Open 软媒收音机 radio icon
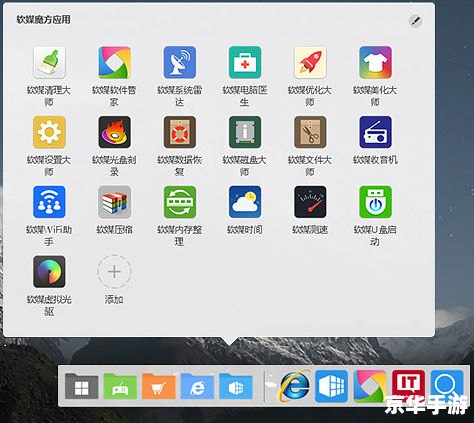474x423 pixels. coord(375,132)
